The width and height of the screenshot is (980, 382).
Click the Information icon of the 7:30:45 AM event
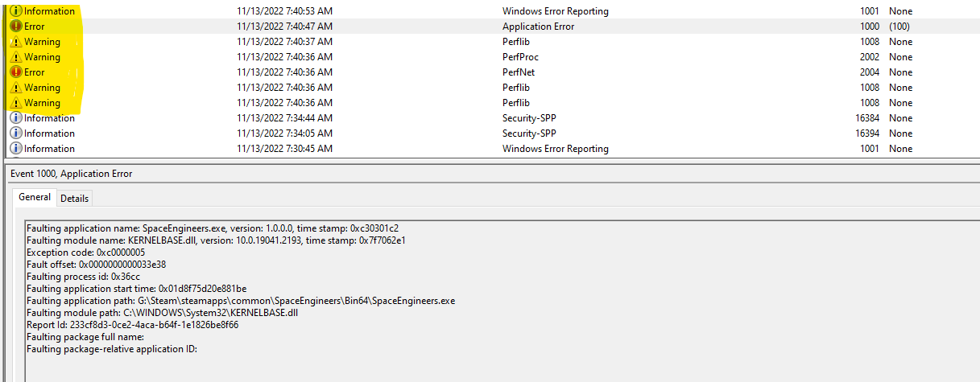(16, 149)
